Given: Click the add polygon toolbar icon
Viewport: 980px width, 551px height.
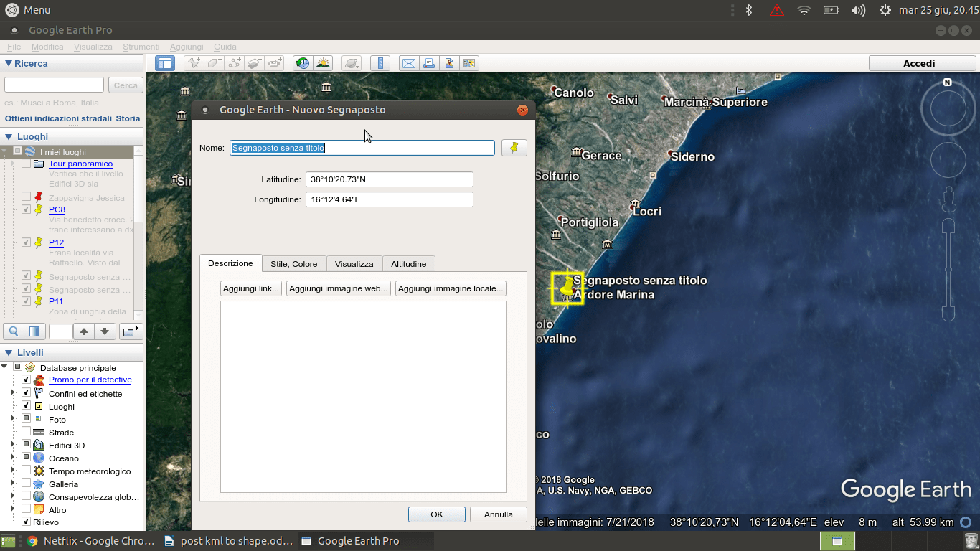Looking at the screenshot, I should [214, 63].
